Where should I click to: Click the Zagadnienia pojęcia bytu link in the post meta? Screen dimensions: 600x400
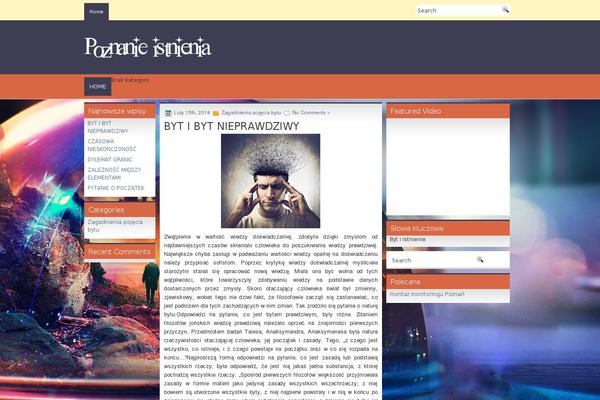point(251,113)
